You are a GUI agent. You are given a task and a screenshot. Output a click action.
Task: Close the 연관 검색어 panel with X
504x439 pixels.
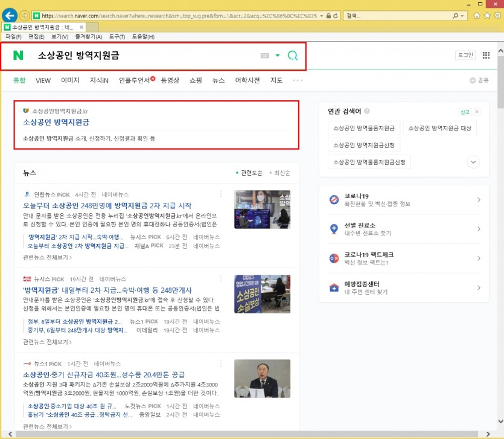(476, 112)
